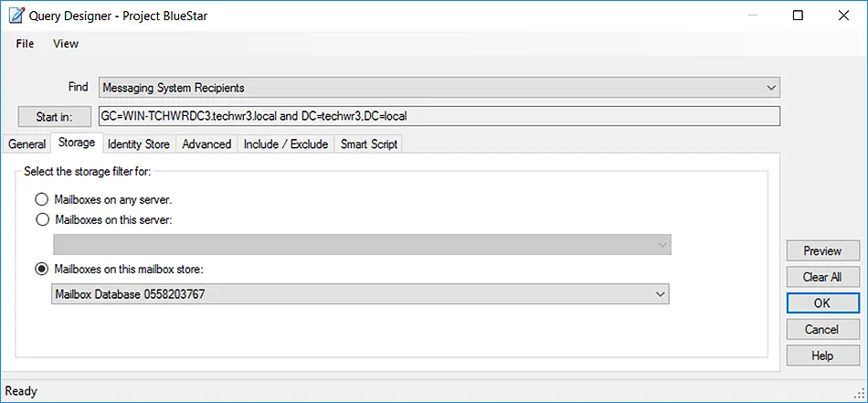Open the Smart Script tab

[369, 144]
